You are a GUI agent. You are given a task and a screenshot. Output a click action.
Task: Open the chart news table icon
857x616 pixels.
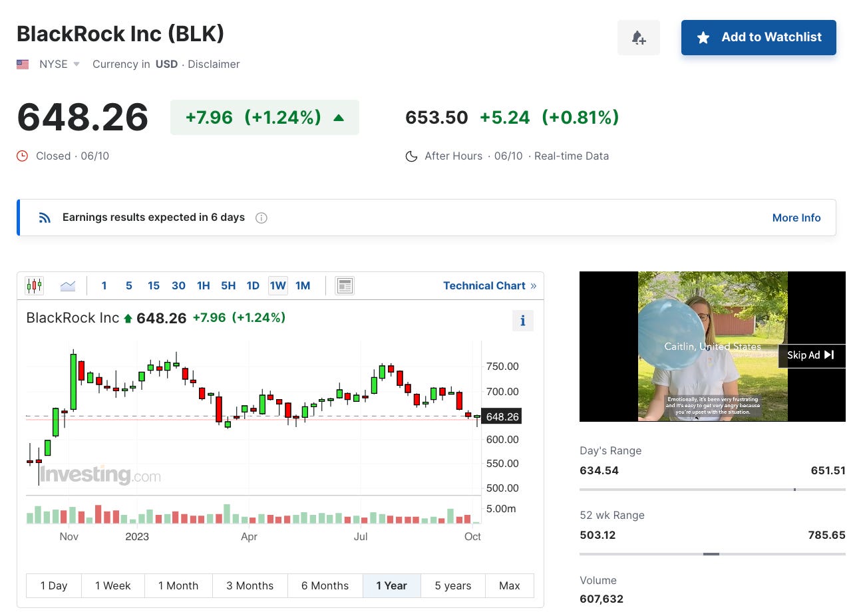(x=345, y=286)
